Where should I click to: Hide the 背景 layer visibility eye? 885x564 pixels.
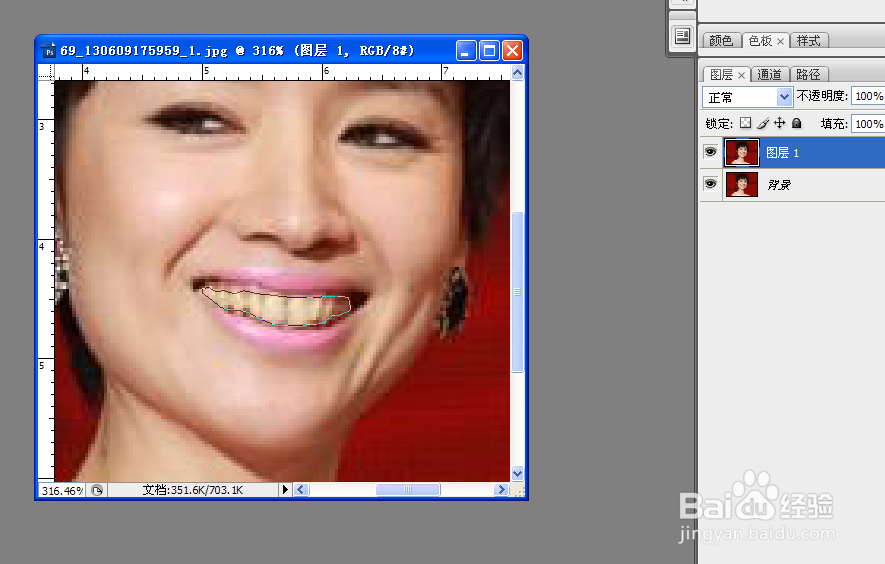pyautogui.click(x=710, y=184)
